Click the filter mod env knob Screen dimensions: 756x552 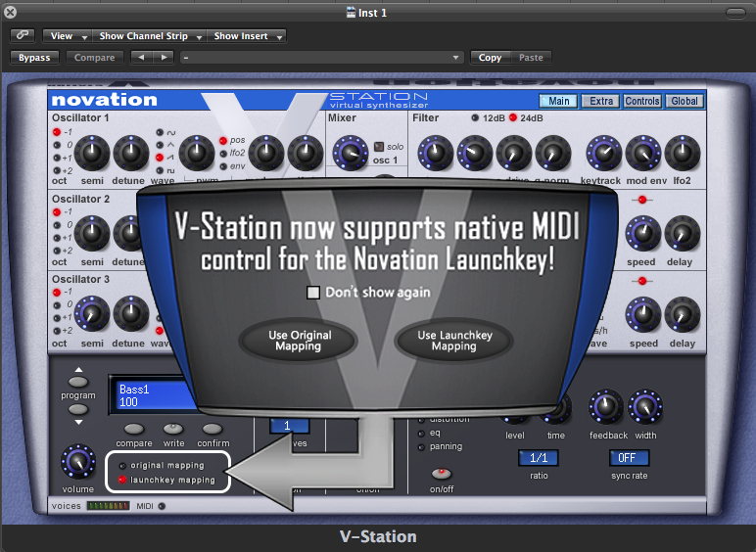point(643,154)
